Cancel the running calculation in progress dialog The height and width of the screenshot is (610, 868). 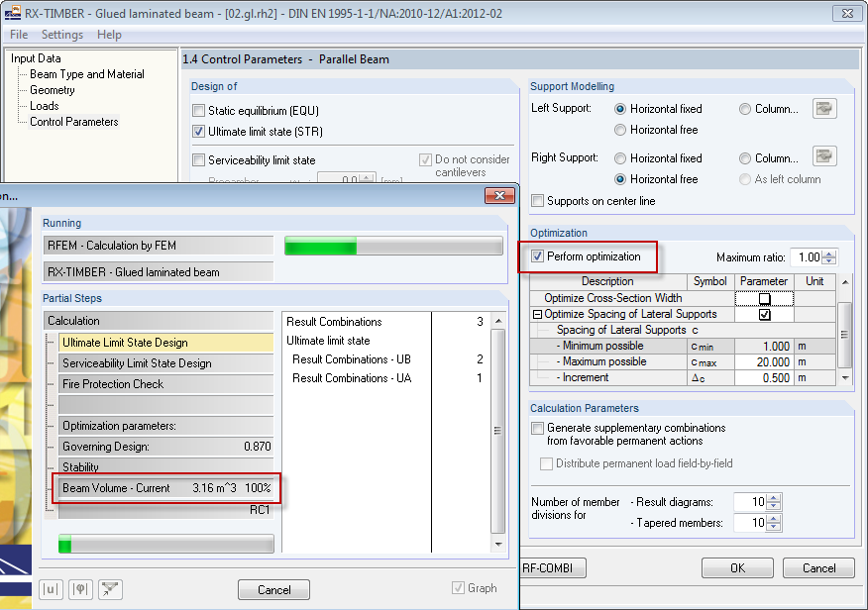pos(274,589)
